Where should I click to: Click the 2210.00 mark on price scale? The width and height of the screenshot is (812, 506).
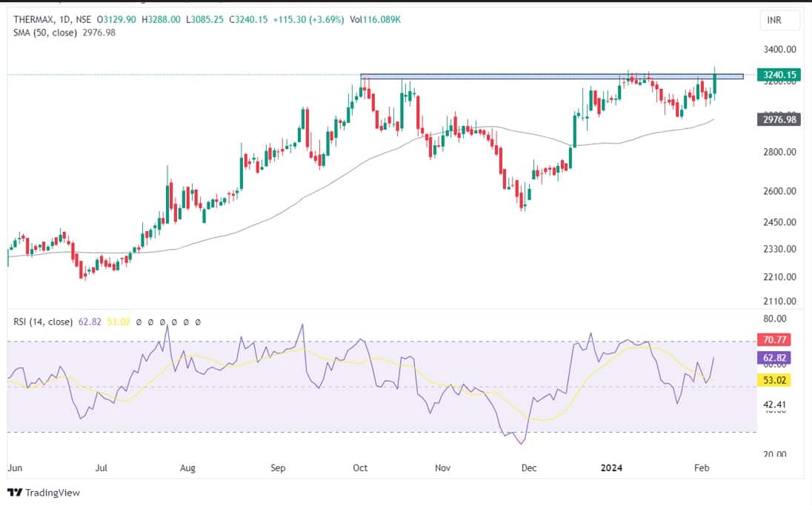tap(779, 277)
